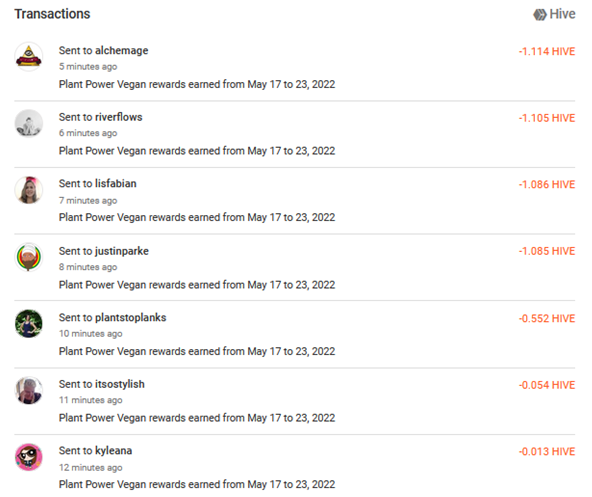This screenshot has width=592, height=497.
Task: Open justinparke's rasta-colored avatar
Action: coord(29,257)
